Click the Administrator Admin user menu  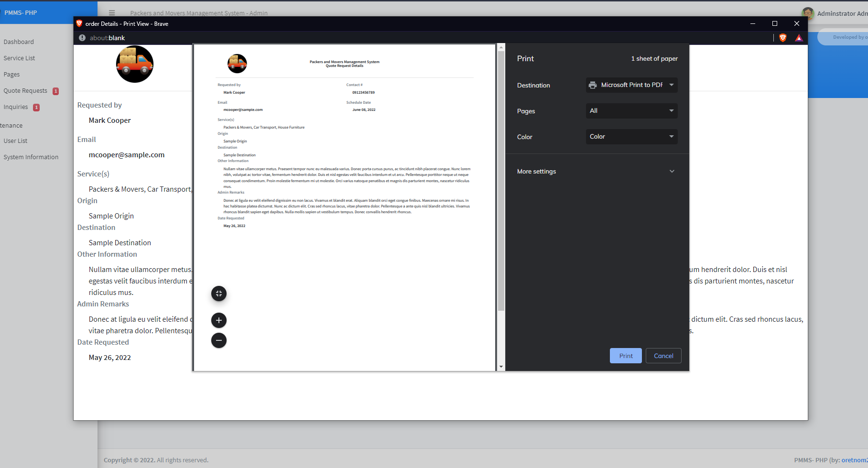tap(842, 13)
